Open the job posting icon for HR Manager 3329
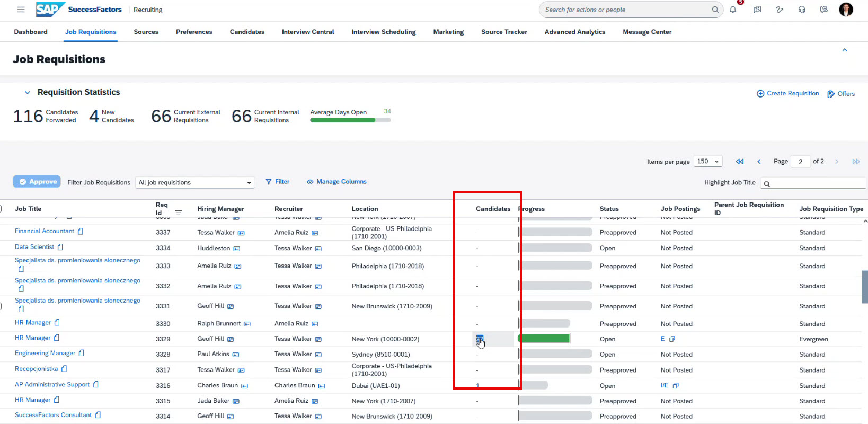Screen dimensions: 868x424 pos(672,339)
